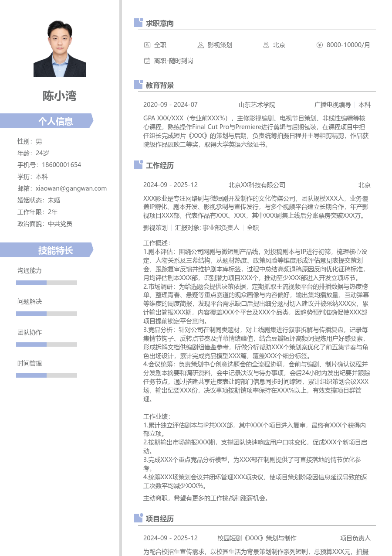Image resolution: width=392 pixels, height=556 pixels.
Task: Select the 个人信息 banner heading
Action: click(47, 121)
